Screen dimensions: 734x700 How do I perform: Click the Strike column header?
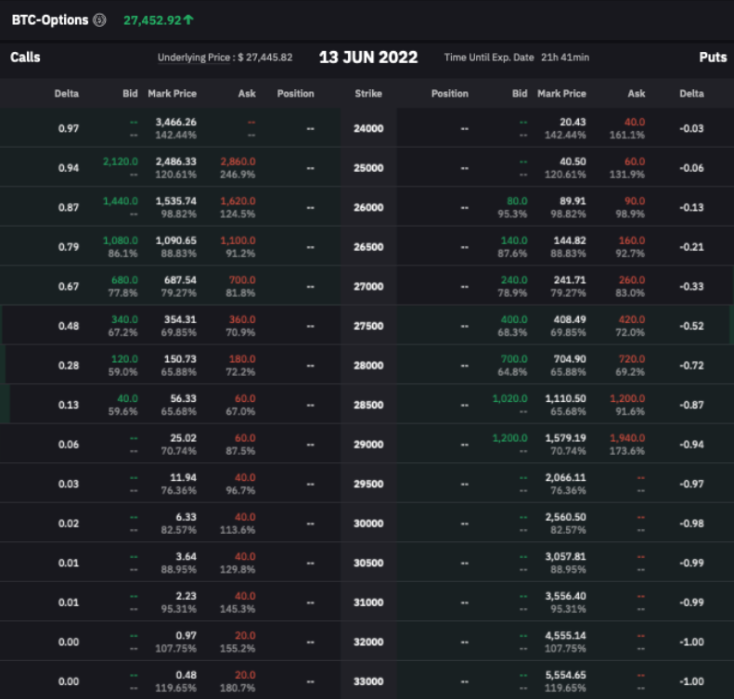[368, 94]
